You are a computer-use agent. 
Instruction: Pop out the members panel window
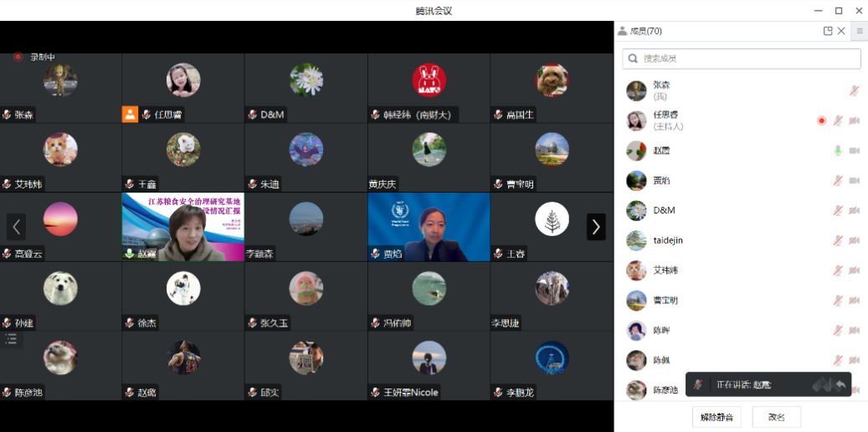click(x=828, y=31)
